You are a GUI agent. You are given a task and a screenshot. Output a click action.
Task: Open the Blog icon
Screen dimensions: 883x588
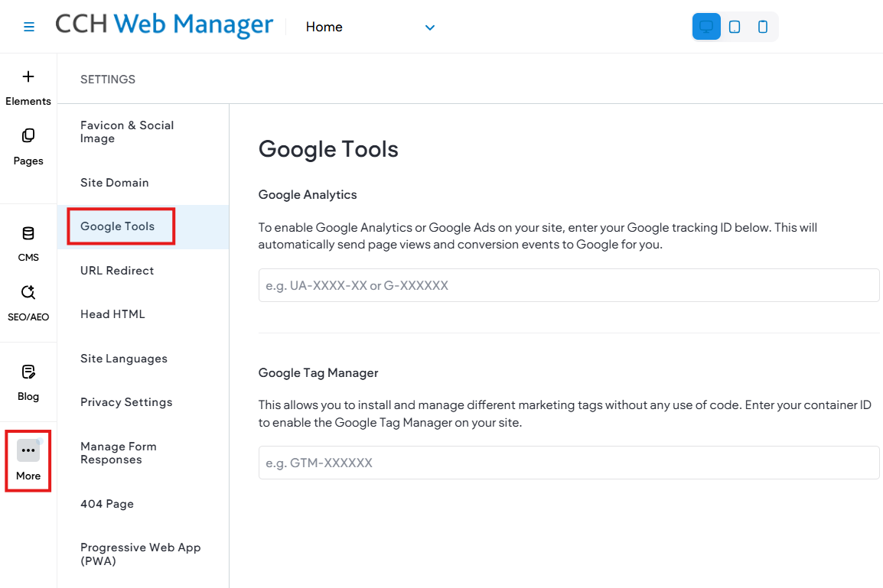(x=28, y=372)
